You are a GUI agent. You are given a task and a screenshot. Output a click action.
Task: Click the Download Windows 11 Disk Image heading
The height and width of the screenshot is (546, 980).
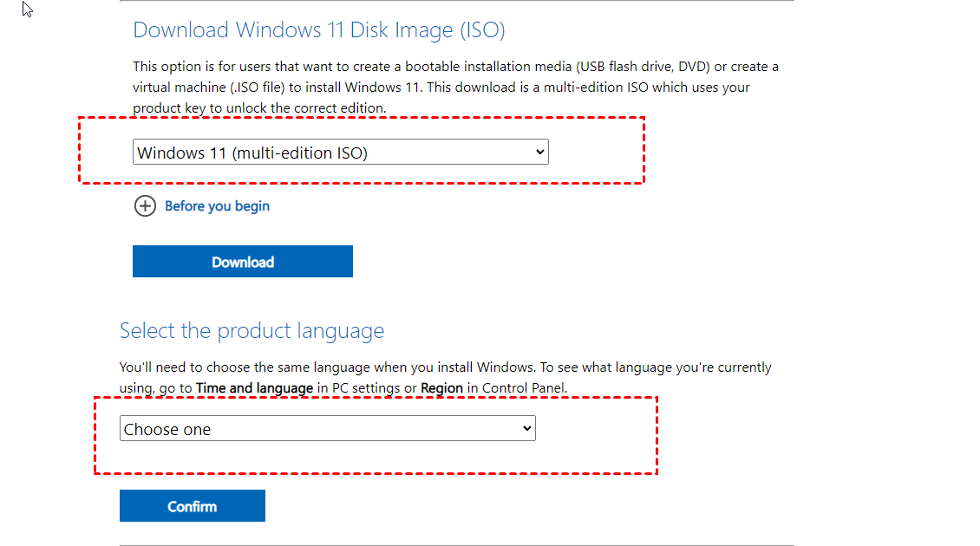point(318,30)
